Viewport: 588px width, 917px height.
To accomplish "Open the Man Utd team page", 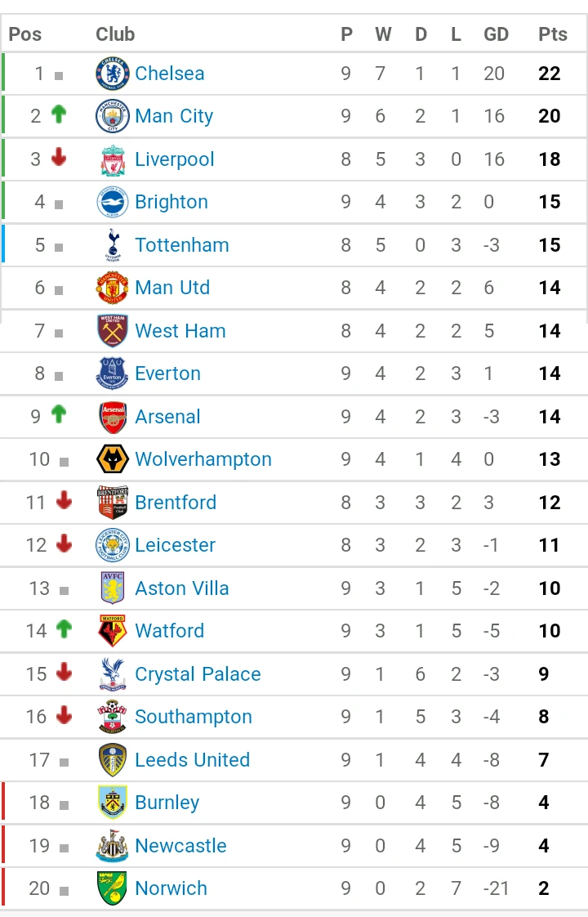I will [x=172, y=288].
